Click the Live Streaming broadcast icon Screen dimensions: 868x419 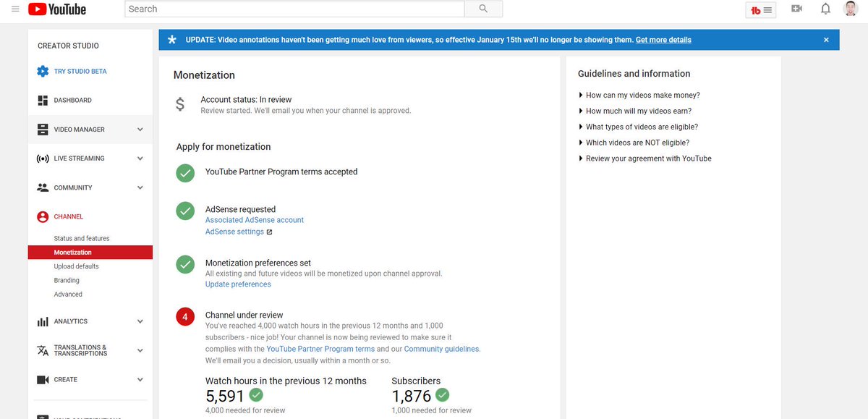click(43, 158)
